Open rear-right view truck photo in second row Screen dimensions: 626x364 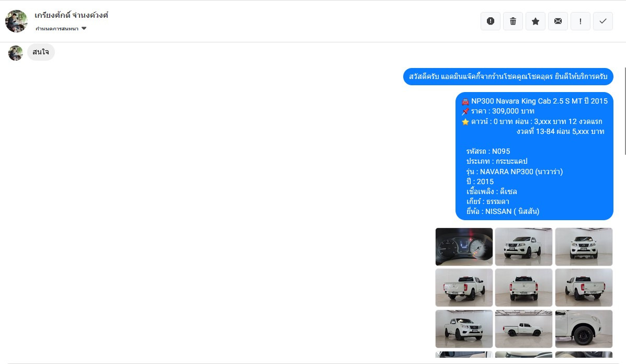584,287
